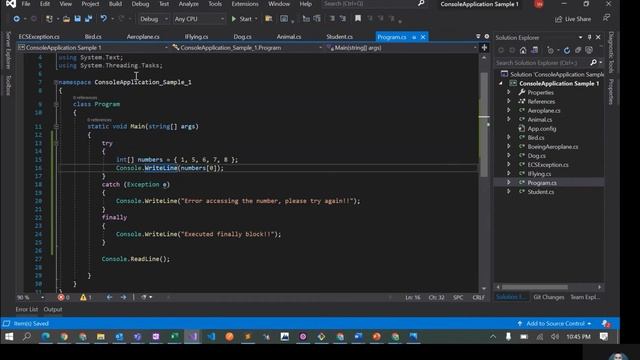
Task: Click the yellow warning count icon
Action: [83, 297]
